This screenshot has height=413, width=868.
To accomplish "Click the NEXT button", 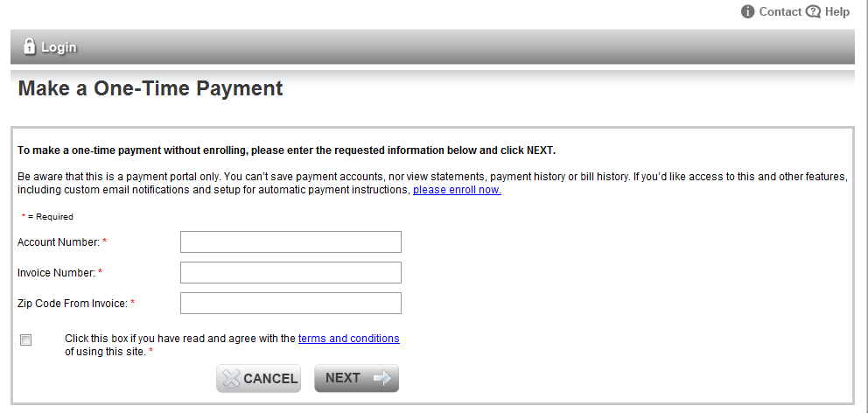I will (x=356, y=378).
